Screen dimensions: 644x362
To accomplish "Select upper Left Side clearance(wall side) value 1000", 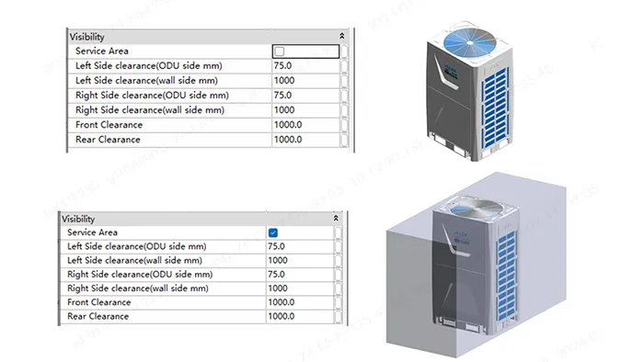I will [305, 81].
